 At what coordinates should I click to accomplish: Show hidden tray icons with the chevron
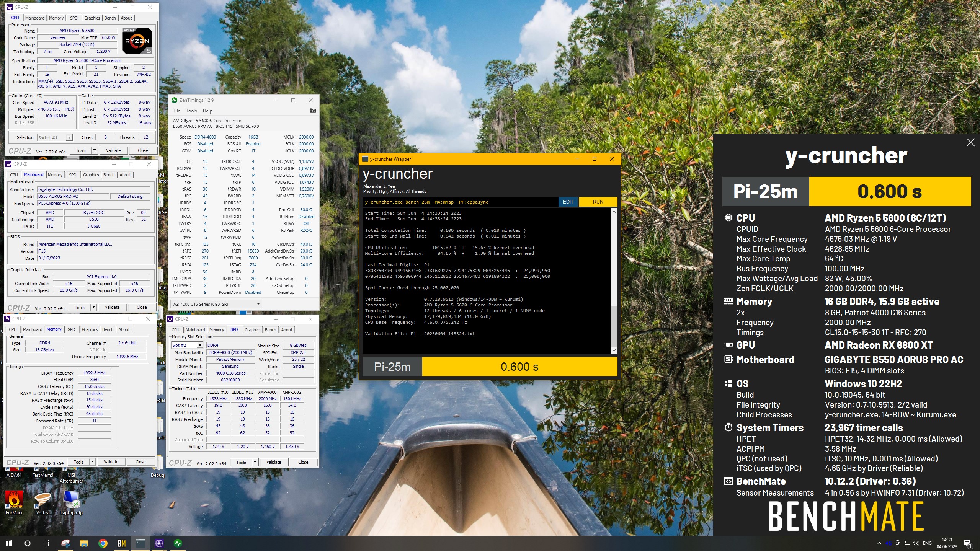click(879, 543)
